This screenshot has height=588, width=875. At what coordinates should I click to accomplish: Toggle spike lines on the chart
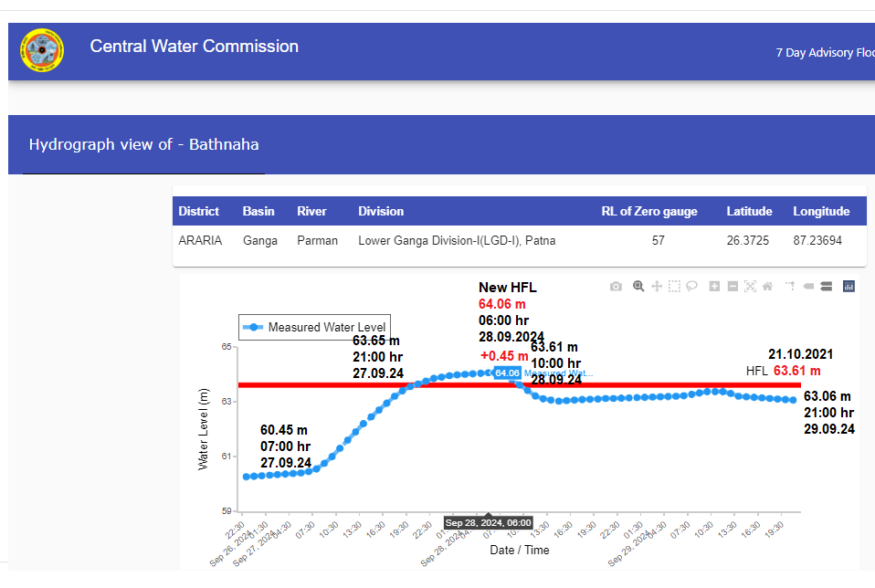point(790,287)
